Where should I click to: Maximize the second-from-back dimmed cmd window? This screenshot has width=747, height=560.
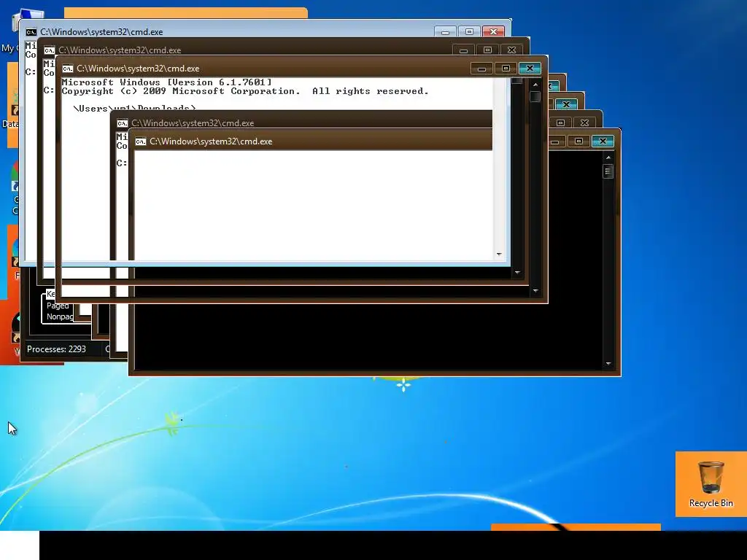coord(487,50)
